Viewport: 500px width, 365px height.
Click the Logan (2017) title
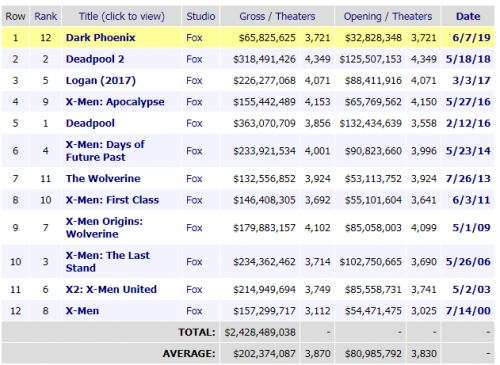[x=101, y=81]
